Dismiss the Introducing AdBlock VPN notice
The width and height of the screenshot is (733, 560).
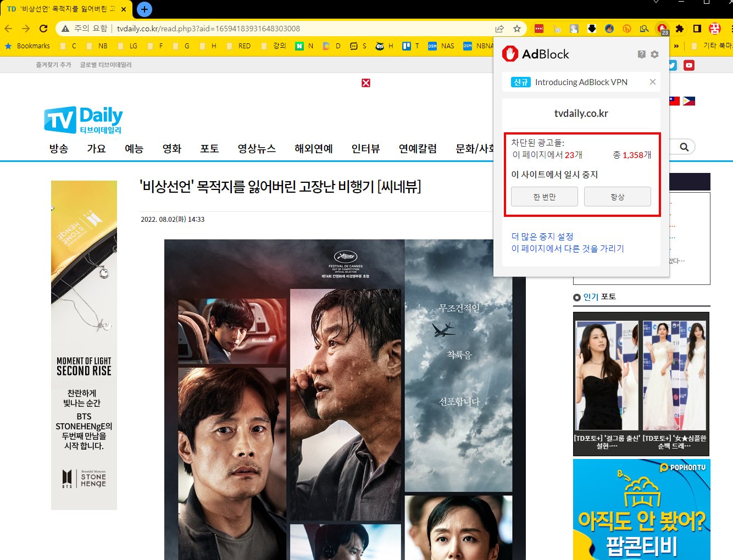pos(653,82)
